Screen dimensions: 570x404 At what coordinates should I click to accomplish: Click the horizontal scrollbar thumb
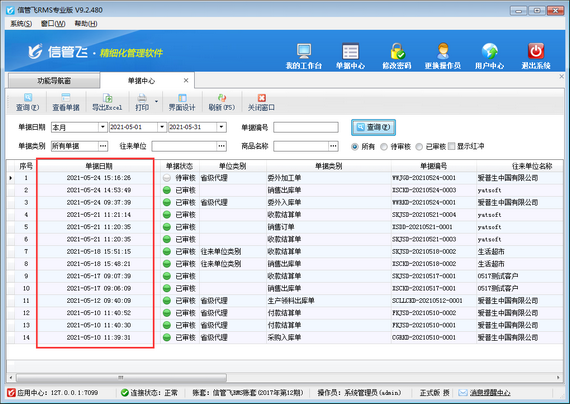click(121, 377)
